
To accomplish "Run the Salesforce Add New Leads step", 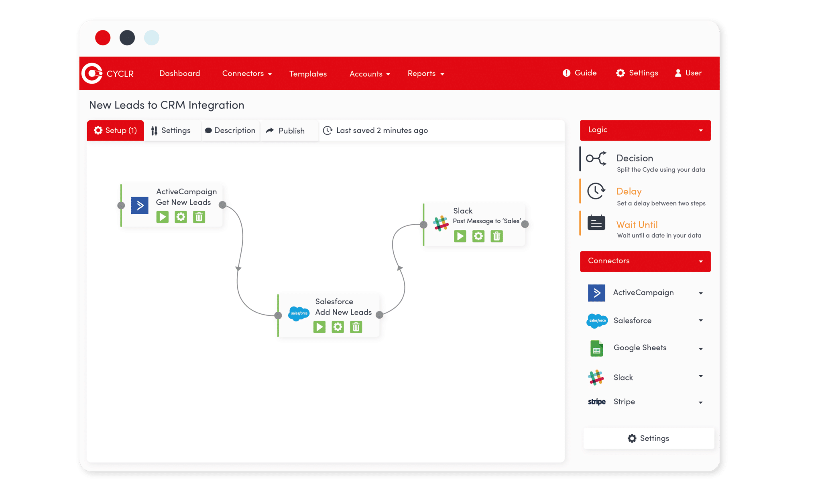I will pos(319,327).
